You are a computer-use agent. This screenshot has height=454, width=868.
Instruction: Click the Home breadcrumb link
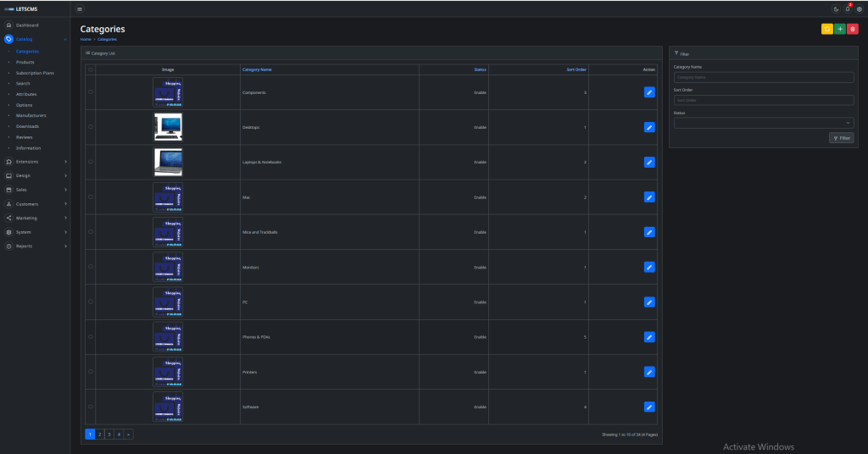(86, 39)
